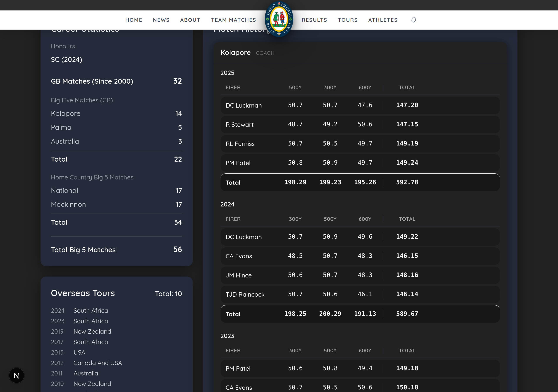Go to the HOME nav item
The height and width of the screenshot is (392, 558).
pos(134,20)
